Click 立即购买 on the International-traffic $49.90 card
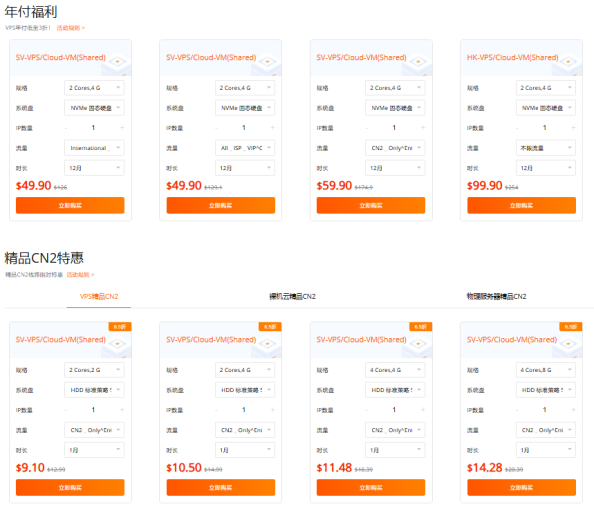Image resolution: width=594 pixels, height=511 pixels. 70,205
